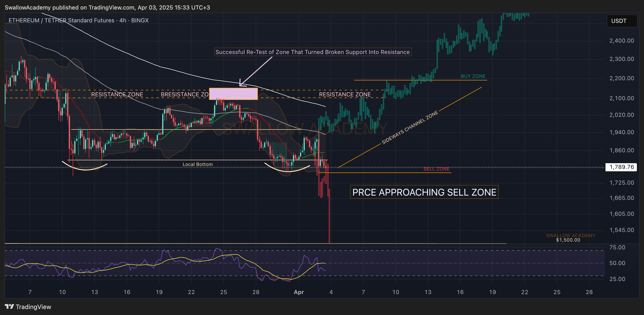Click the BUY ZONE label
This screenshot has width=644, height=315.
(473, 76)
